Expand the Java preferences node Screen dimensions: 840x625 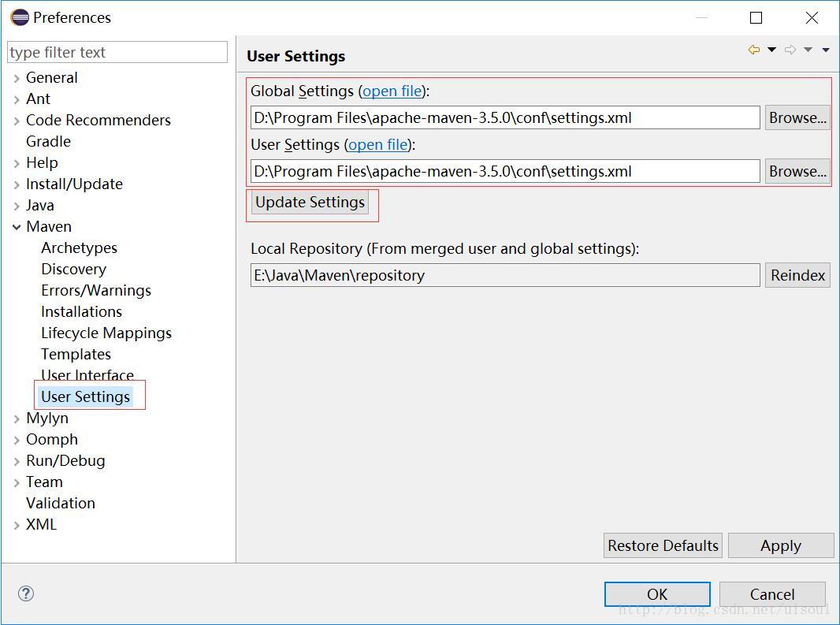point(17,206)
